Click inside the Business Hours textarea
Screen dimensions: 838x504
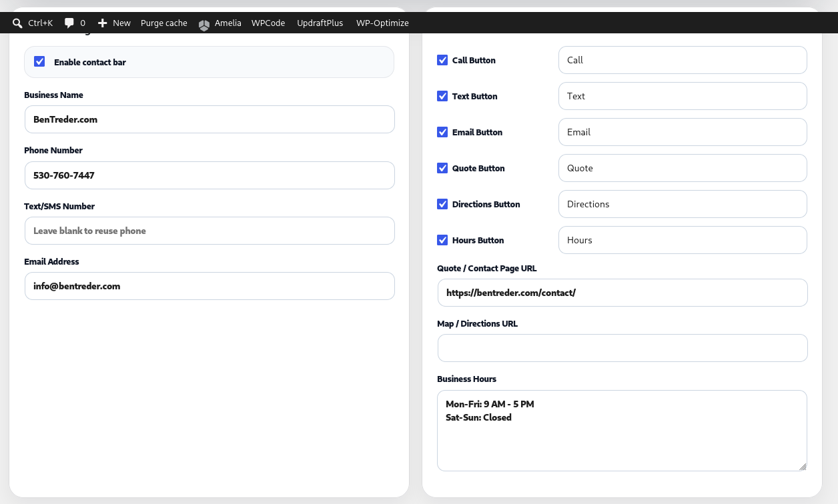coord(622,431)
